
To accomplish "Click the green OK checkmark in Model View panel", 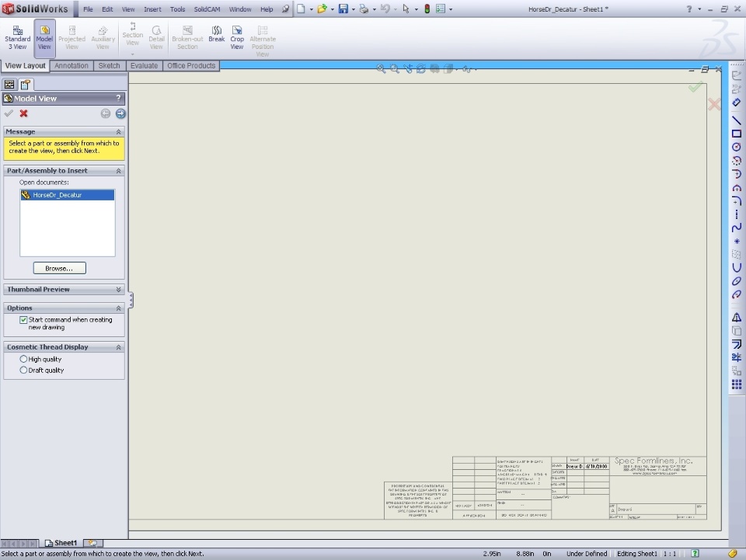I will click(9, 113).
